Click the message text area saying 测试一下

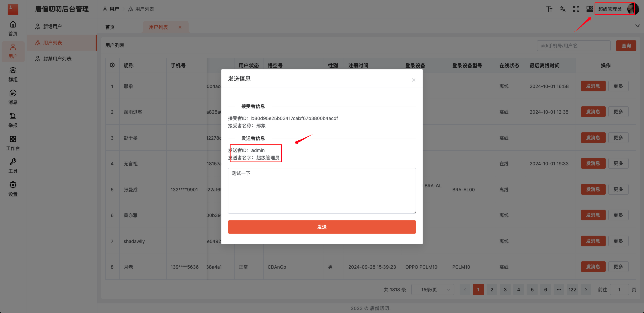click(321, 191)
